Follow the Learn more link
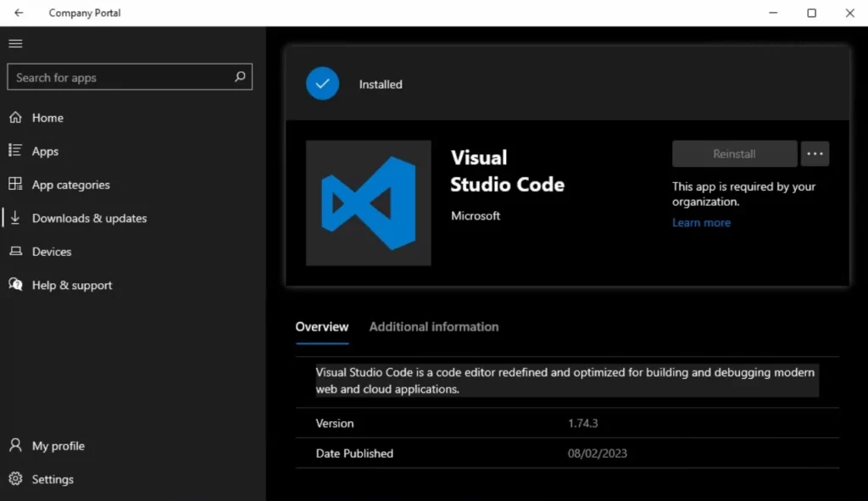The width and height of the screenshot is (868, 501). pyautogui.click(x=701, y=223)
